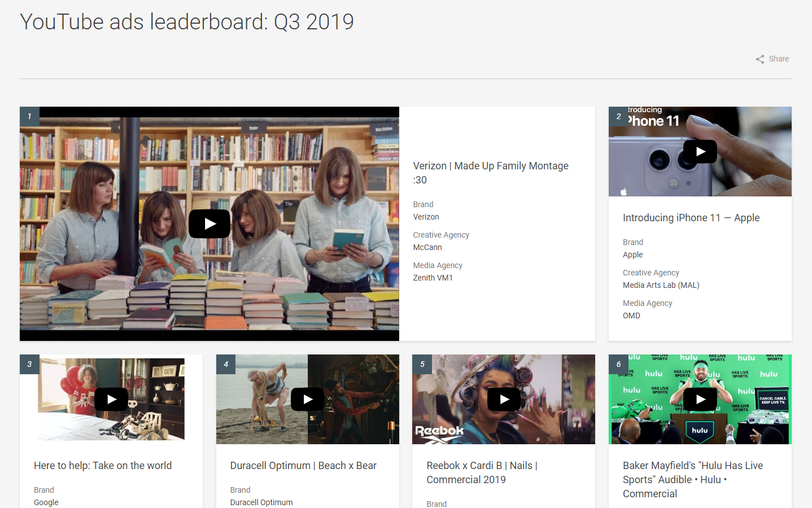Play the Here to help video

111,399
